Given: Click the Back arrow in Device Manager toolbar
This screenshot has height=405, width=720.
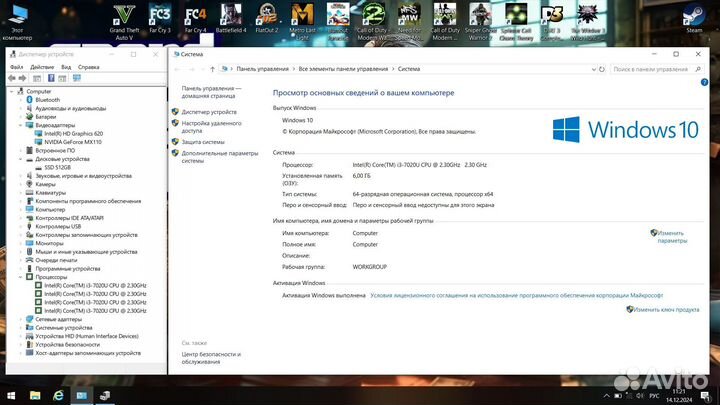Looking at the screenshot, I should pyautogui.click(x=12, y=78).
